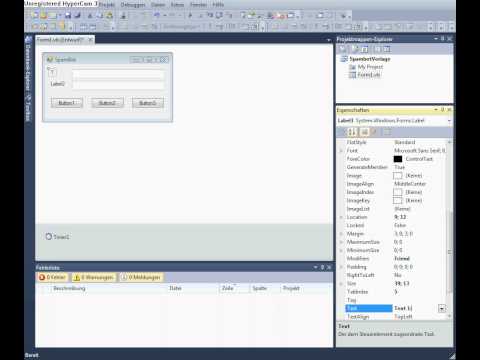Click Show All Files icon in Projektmappen-Explorer
Viewport: 480px width, 360px height.
coord(355,49)
